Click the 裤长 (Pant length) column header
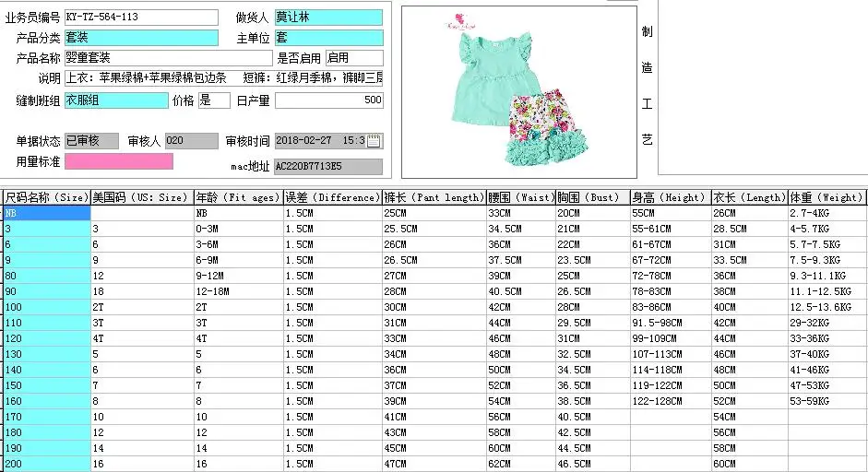Screen dimensions: 868x472 point(434,197)
